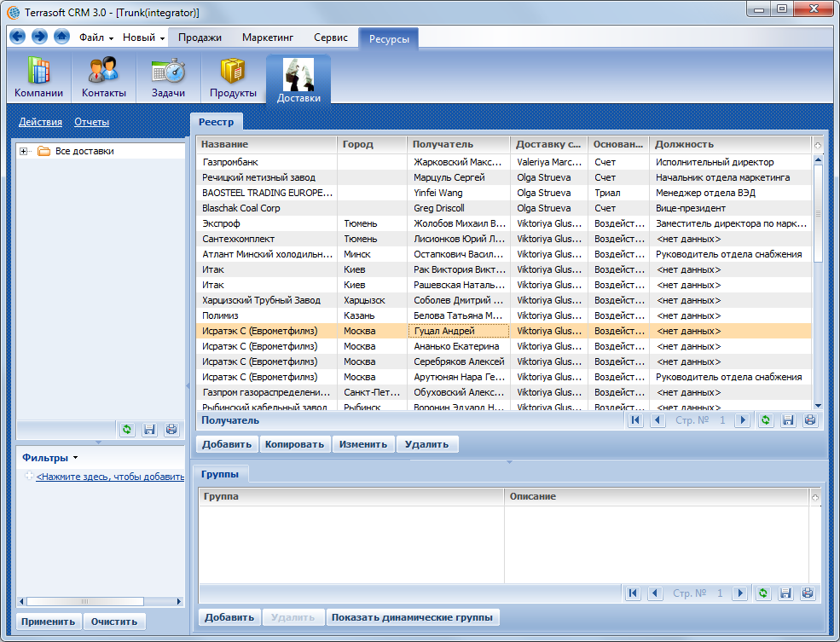
Task: Save the folder tree with disk icon
Action: coord(149,430)
